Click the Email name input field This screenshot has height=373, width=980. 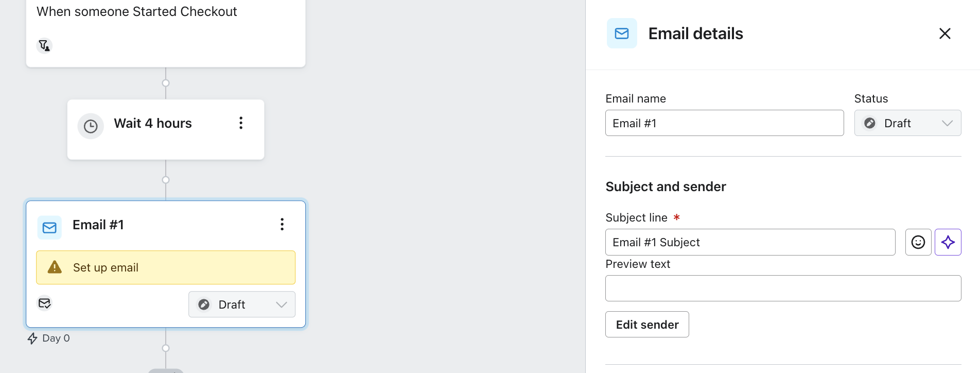point(724,123)
